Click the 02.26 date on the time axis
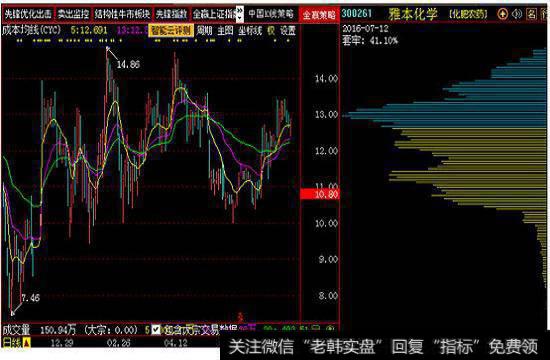 coord(119,342)
